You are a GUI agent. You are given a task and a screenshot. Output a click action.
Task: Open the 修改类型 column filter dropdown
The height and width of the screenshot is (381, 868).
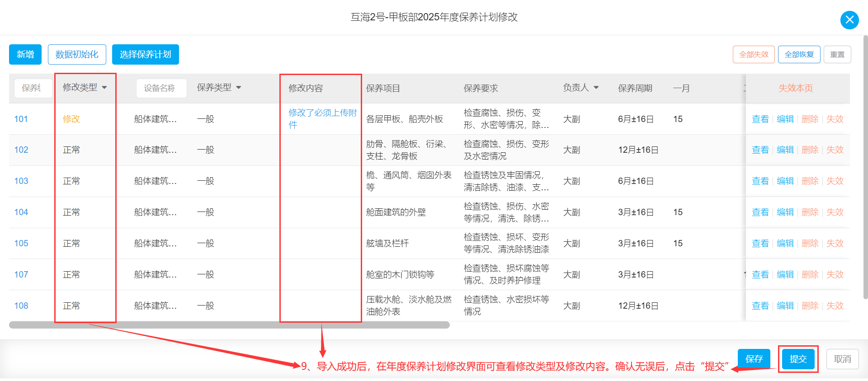click(104, 88)
